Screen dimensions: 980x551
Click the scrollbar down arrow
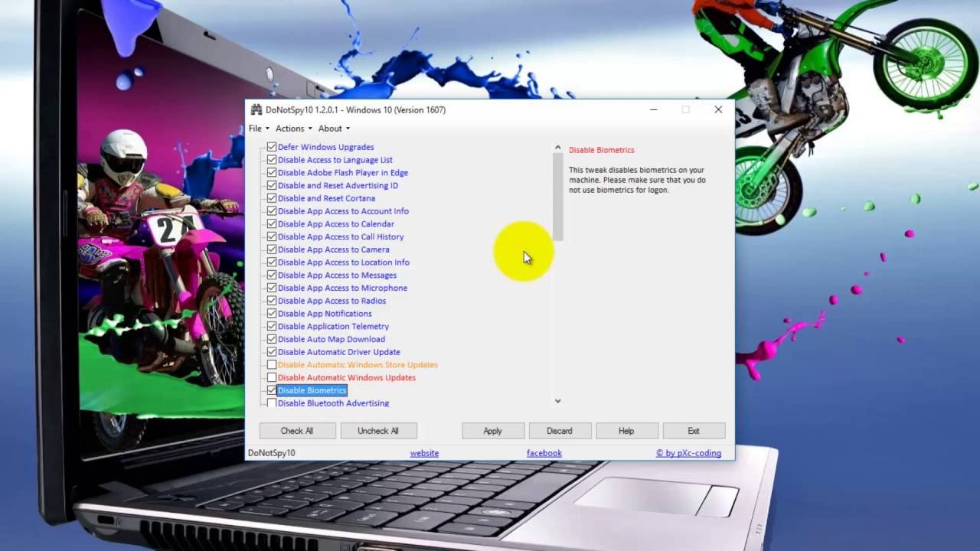point(558,400)
